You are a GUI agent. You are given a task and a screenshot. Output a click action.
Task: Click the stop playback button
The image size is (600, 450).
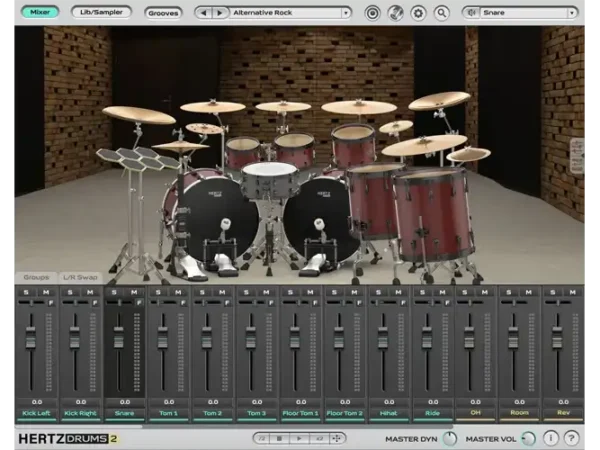click(279, 439)
